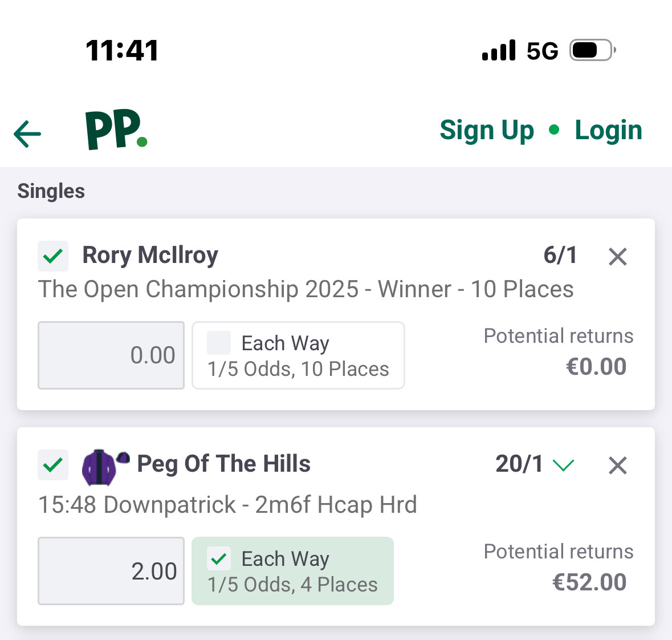Tap the clock showing 11:41

(122, 51)
